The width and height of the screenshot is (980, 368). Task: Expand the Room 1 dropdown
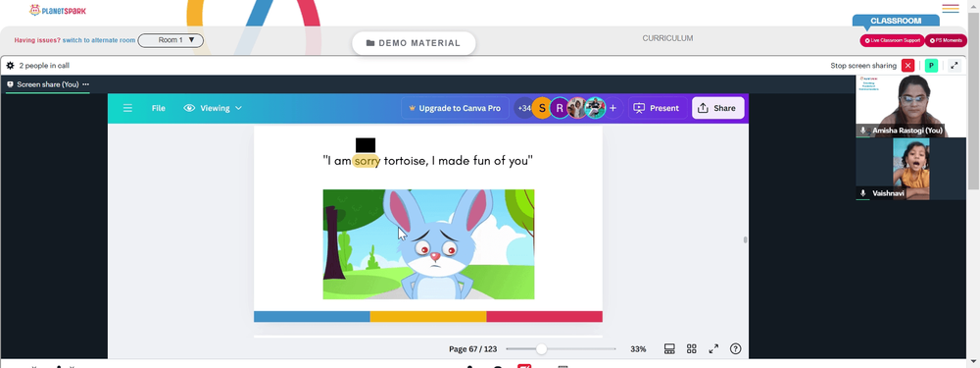171,40
